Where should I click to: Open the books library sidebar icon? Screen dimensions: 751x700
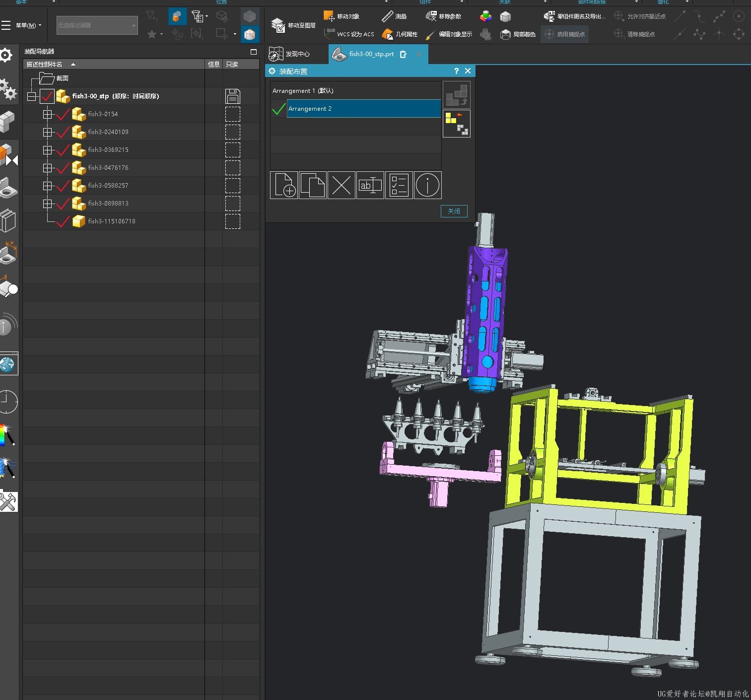[7, 220]
